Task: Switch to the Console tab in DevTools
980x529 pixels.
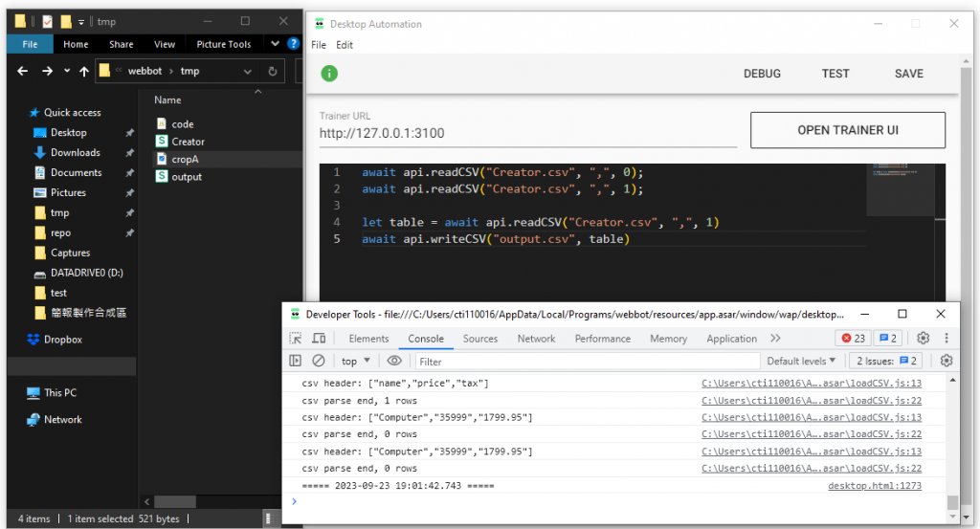Action: 426,339
